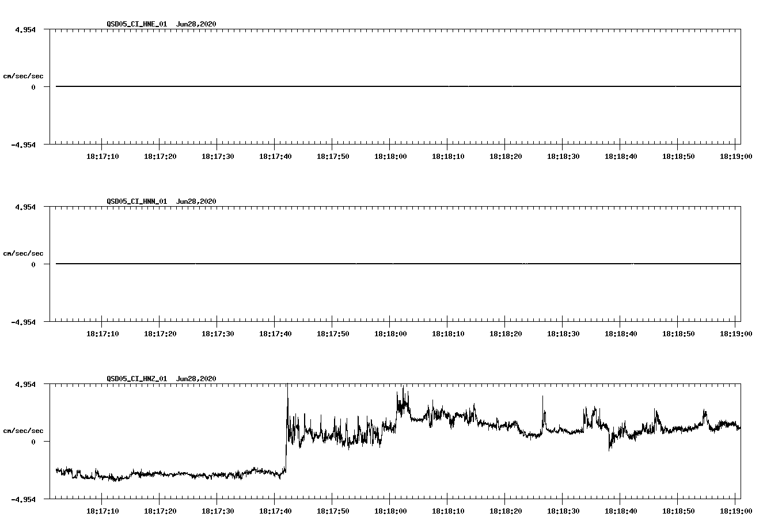
Task: Click the HNZ downward dip near 18:18:38
Action: pos(610,443)
